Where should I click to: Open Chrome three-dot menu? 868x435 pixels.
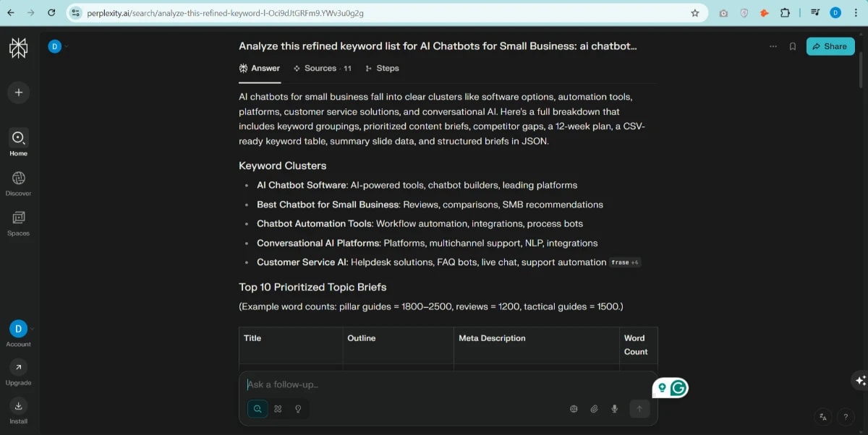click(856, 12)
